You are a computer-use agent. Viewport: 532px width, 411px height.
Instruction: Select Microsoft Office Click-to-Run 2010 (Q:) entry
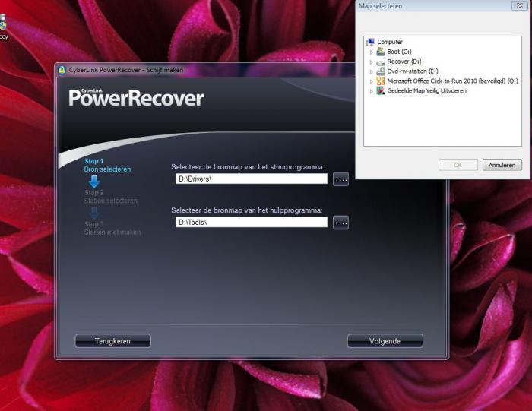(x=453, y=81)
